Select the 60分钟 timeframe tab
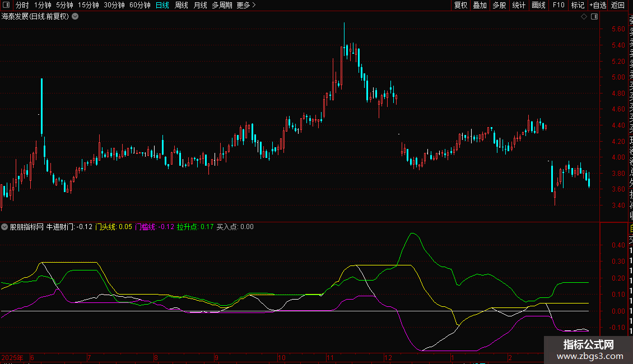This screenshot has width=633, height=364. pos(139,6)
